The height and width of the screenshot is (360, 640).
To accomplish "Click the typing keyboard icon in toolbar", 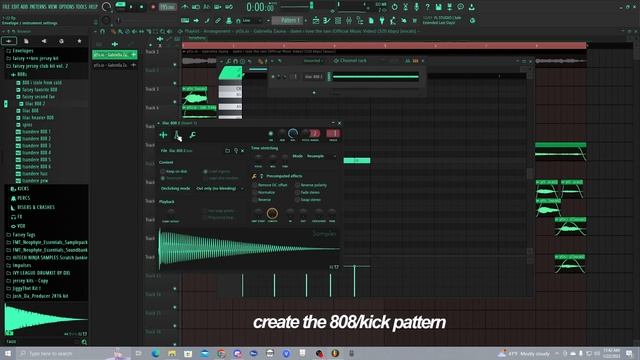I will pyautogui.click(x=185, y=20).
